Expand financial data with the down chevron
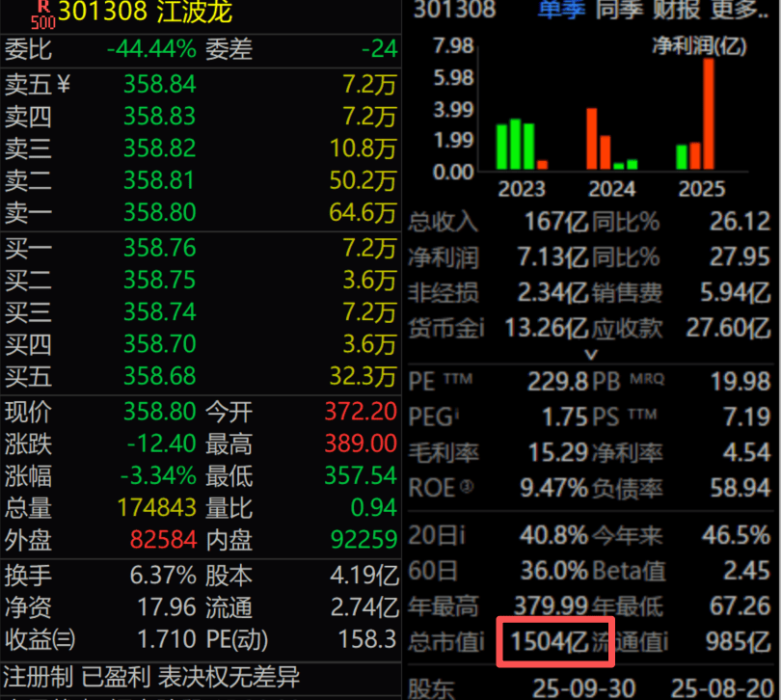781x700 pixels. [593, 354]
